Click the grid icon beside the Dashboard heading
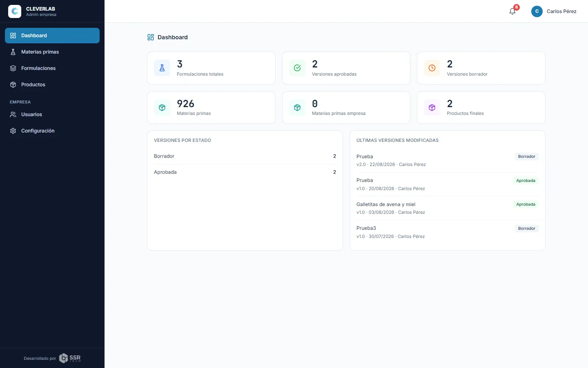Image resolution: width=588 pixels, height=368 pixels. coord(151,37)
